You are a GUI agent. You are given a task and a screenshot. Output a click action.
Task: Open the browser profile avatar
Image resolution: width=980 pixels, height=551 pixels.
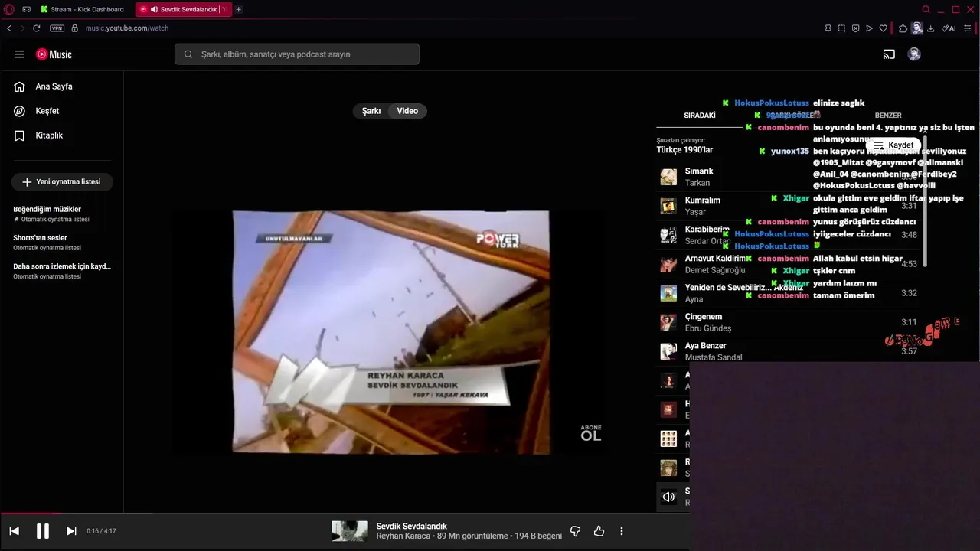point(917,28)
